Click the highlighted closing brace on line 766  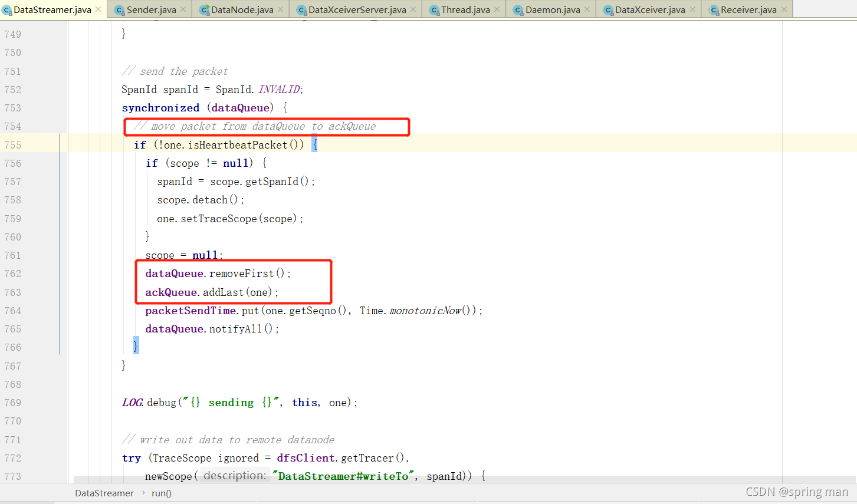[x=136, y=346]
